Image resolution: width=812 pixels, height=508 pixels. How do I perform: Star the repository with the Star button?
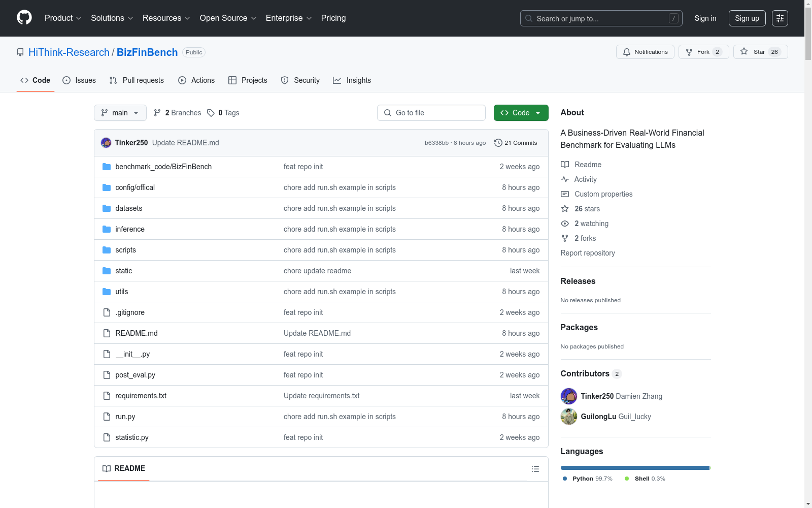click(761, 52)
